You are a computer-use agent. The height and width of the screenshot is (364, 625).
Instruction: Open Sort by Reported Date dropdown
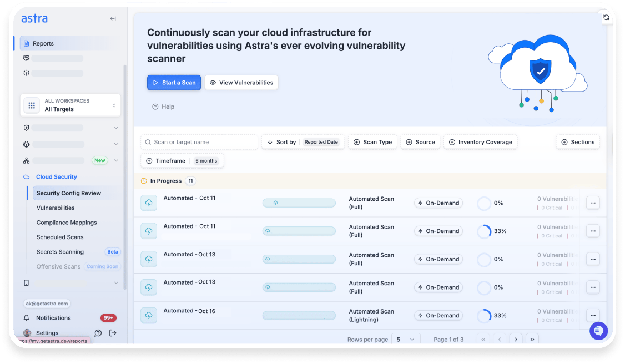(303, 142)
